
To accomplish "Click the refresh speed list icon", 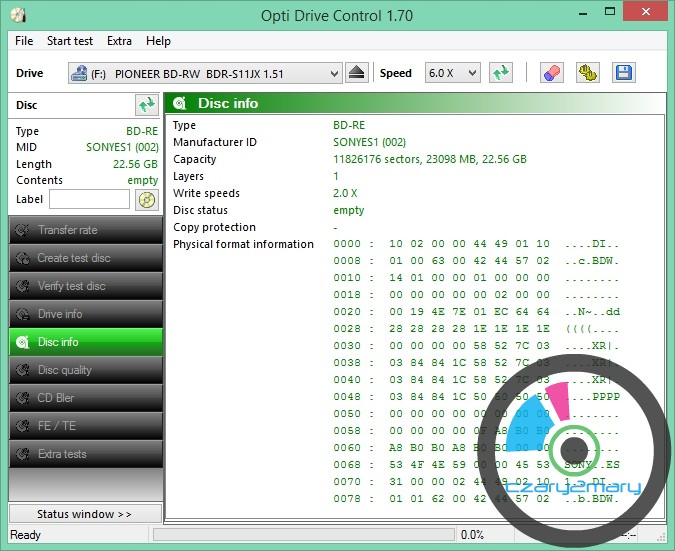I will pyautogui.click(x=502, y=73).
